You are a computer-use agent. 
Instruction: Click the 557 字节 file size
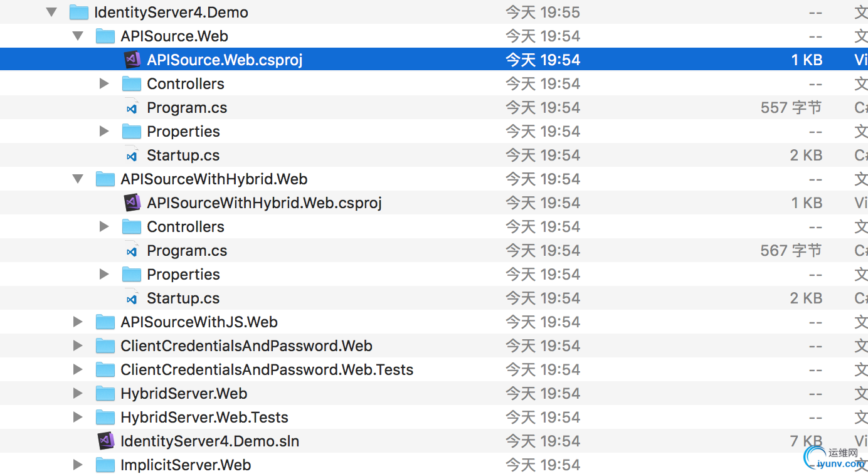(x=791, y=108)
